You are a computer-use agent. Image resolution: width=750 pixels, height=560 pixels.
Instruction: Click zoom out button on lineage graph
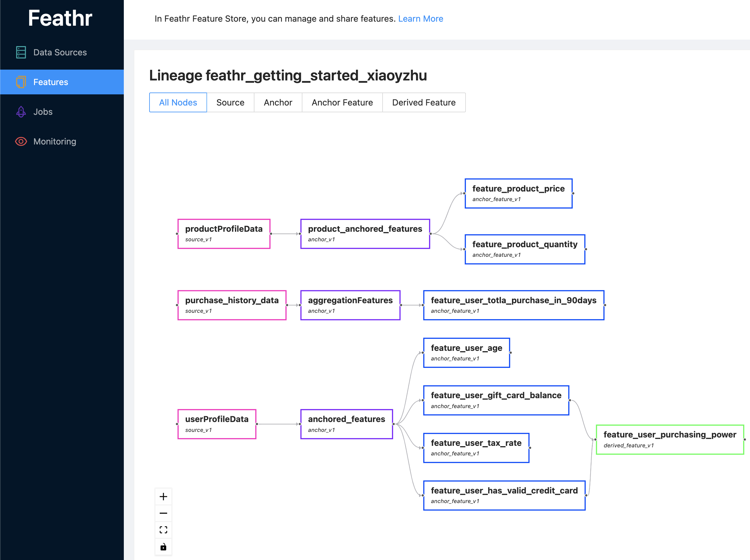[163, 511]
